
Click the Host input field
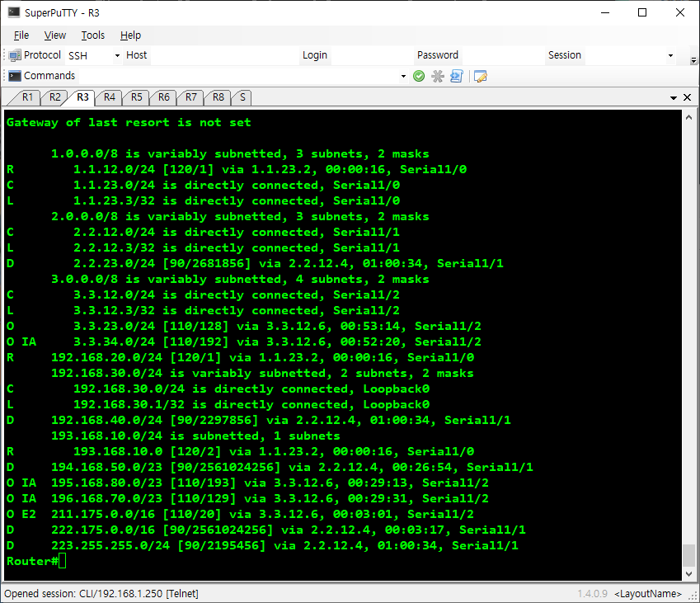click(x=224, y=56)
